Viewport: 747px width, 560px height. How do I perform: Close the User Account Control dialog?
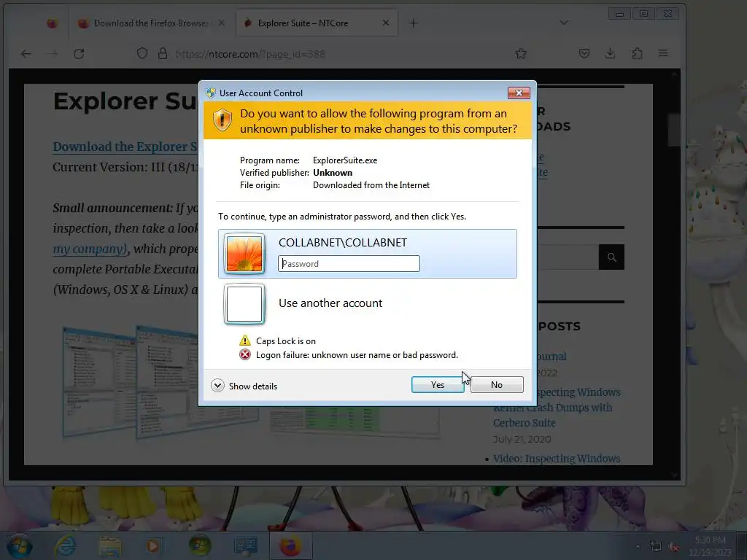519,93
